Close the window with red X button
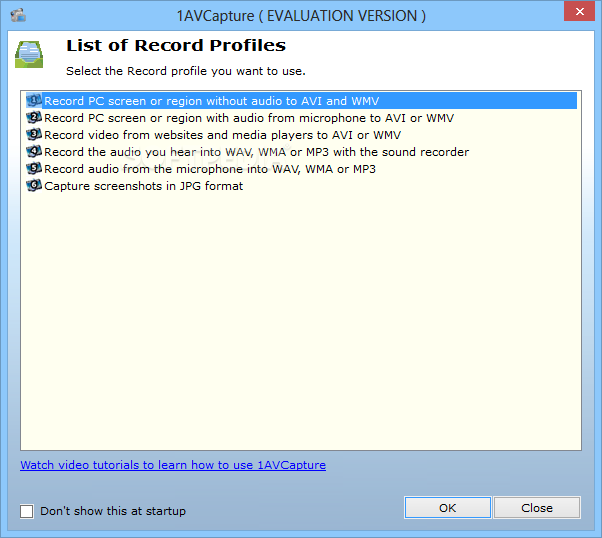 579,12
